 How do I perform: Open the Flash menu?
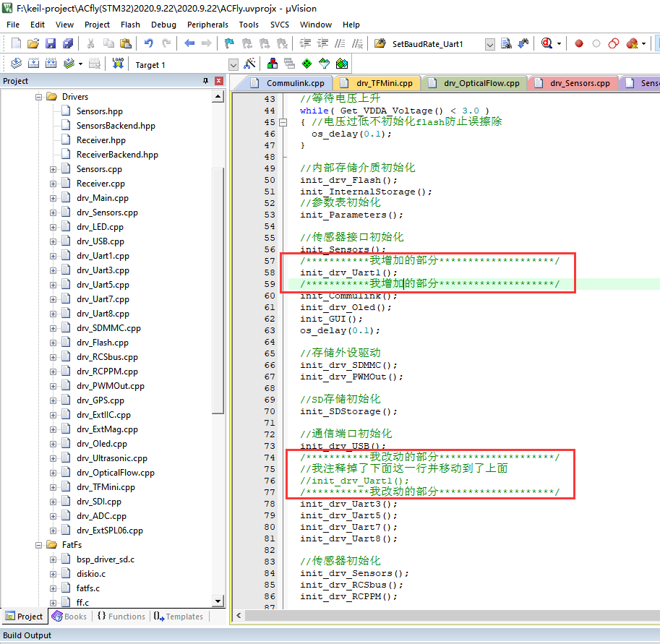(x=131, y=25)
